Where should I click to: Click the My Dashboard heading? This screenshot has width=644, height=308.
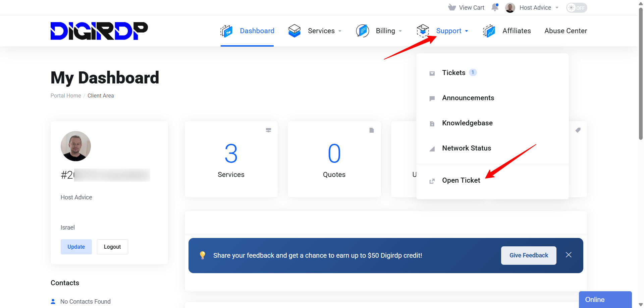pos(105,78)
